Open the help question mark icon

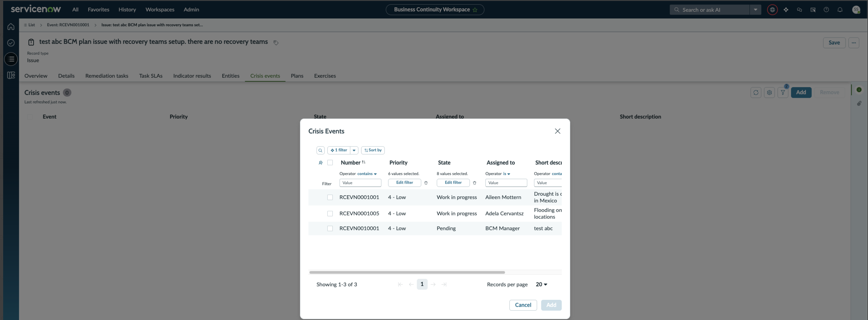point(826,10)
